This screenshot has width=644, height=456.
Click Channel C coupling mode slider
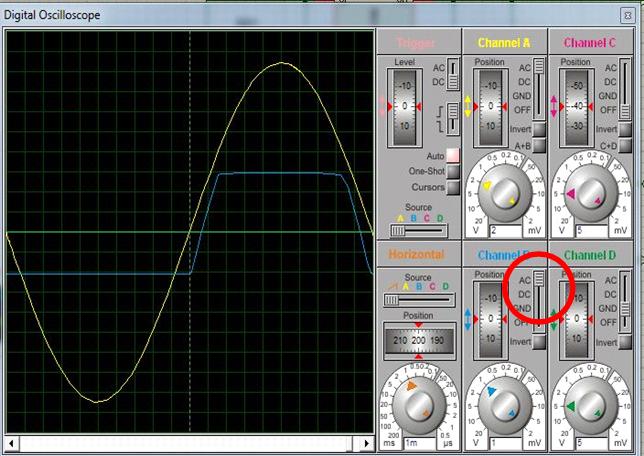point(625,88)
